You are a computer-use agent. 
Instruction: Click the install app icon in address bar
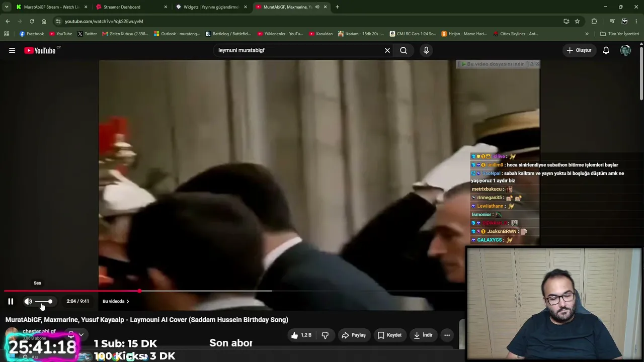click(x=567, y=21)
